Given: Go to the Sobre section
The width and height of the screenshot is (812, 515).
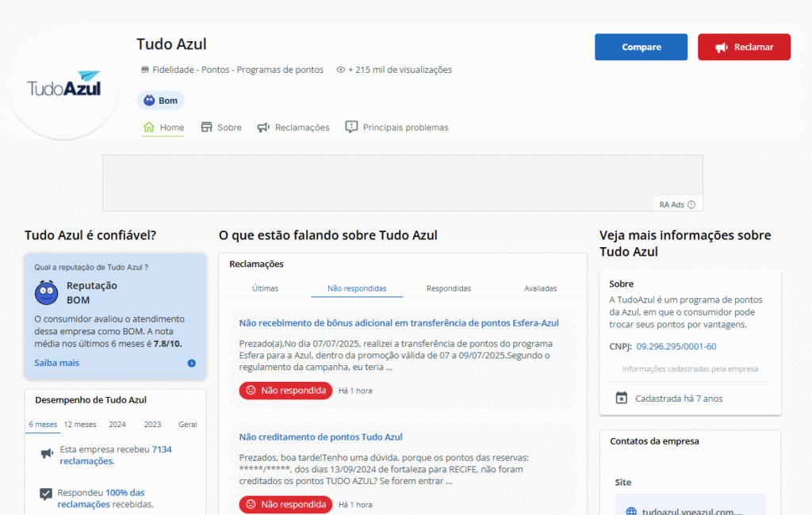Looking at the screenshot, I should (x=221, y=128).
